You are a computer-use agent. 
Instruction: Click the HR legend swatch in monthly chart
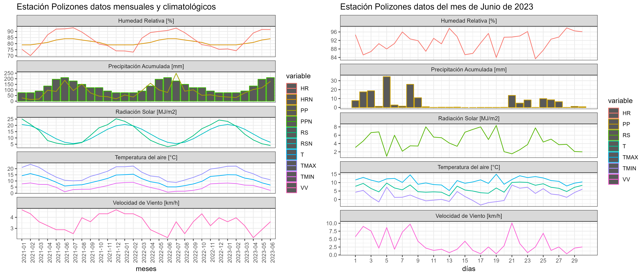click(292, 89)
